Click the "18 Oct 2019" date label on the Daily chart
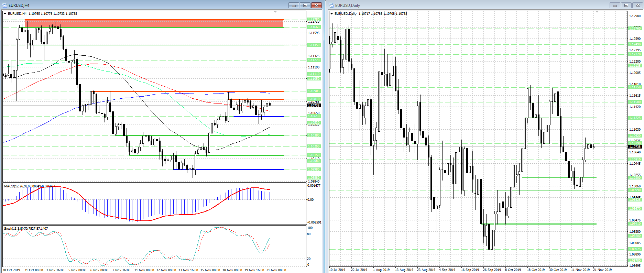The width and height of the screenshot is (644, 273). 536,270
